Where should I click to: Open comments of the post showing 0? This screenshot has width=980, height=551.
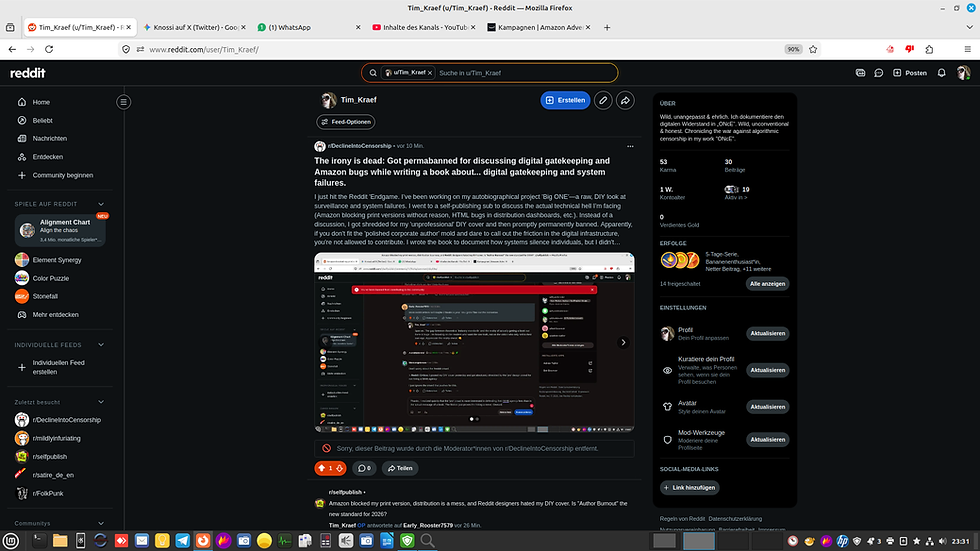coord(364,468)
